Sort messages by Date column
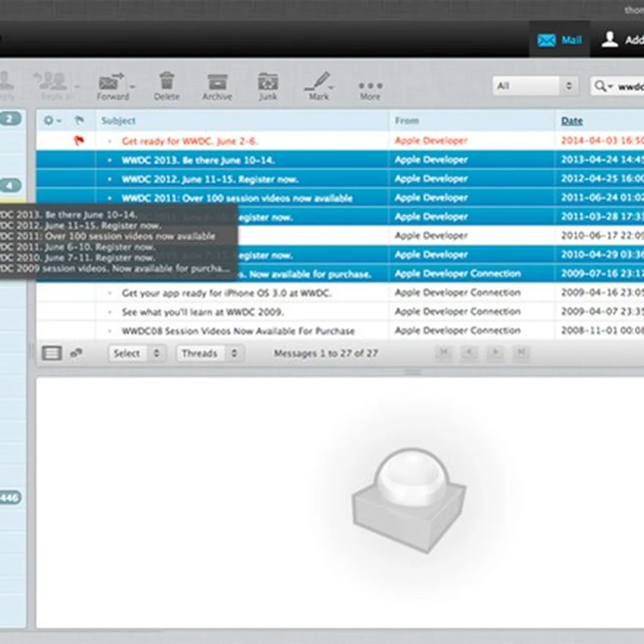The width and height of the screenshot is (644, 644). click(x=572, y=121)
